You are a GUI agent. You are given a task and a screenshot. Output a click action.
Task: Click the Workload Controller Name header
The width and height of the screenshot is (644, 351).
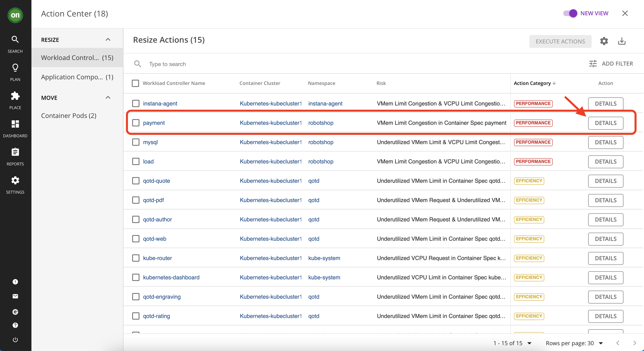coord(174,83)
